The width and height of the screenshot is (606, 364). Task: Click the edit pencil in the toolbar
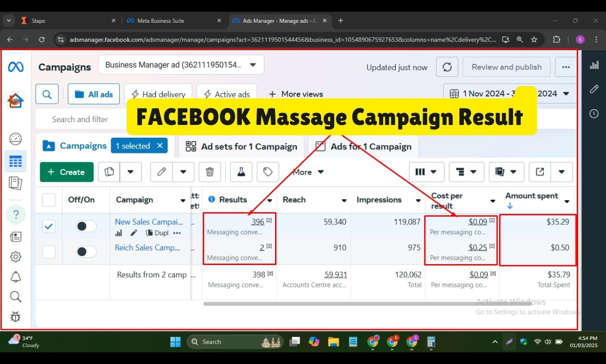tap(161, 172)
